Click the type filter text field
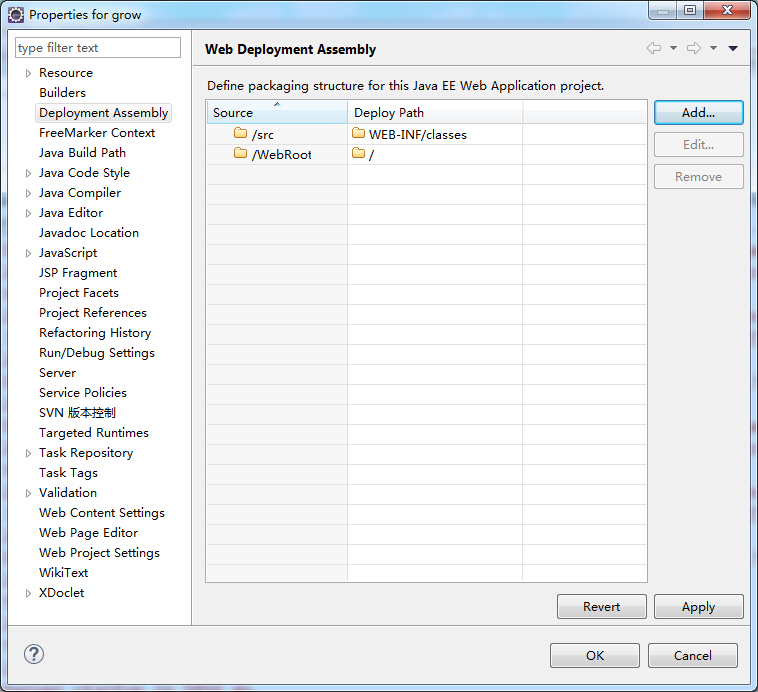The image size is (758, 692). click(x=98, y=48)
